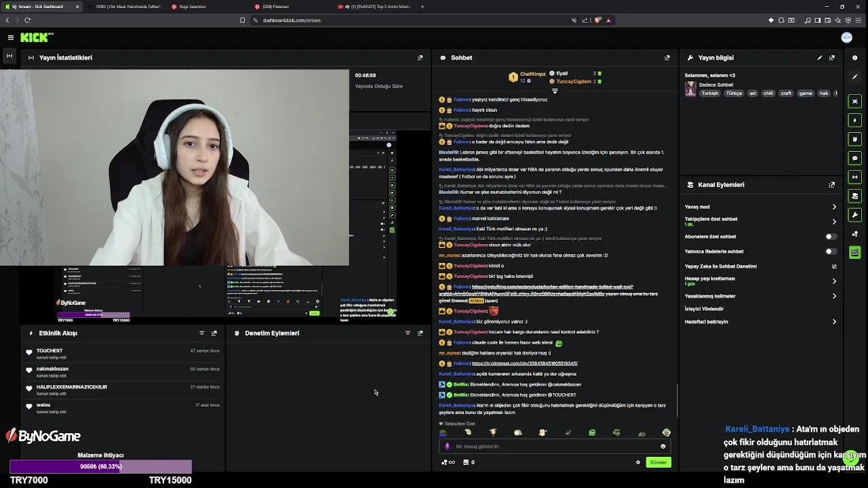The image size is (868, 488).
Task: Click cakmakbozan follower entry
Action: [x=124, y=371]
